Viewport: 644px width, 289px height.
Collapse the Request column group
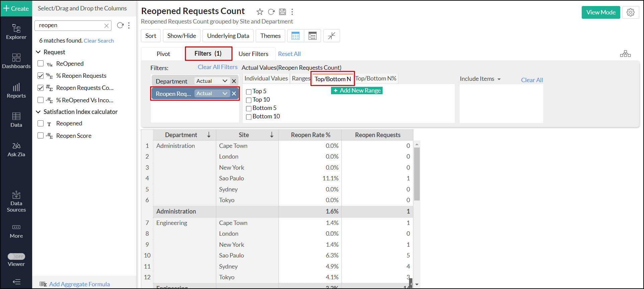[38, 52]
